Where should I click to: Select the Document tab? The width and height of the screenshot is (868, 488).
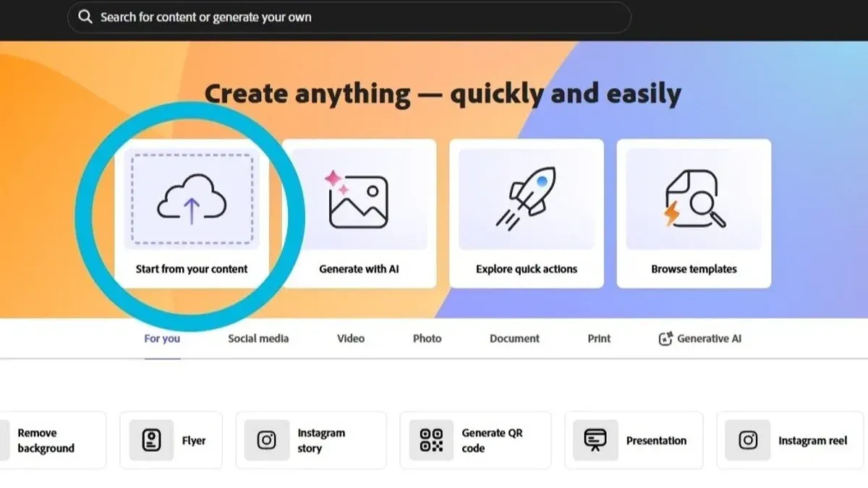point(514,338)
